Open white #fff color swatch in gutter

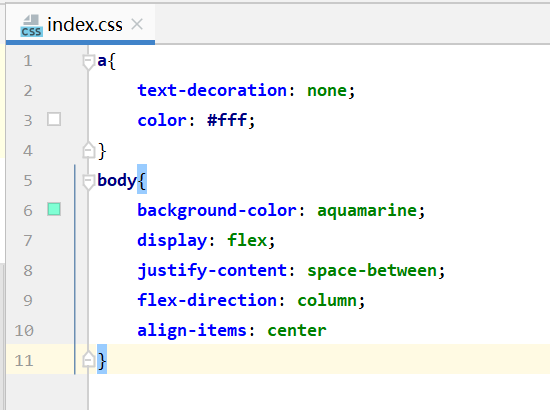click(x=54, y=119)
